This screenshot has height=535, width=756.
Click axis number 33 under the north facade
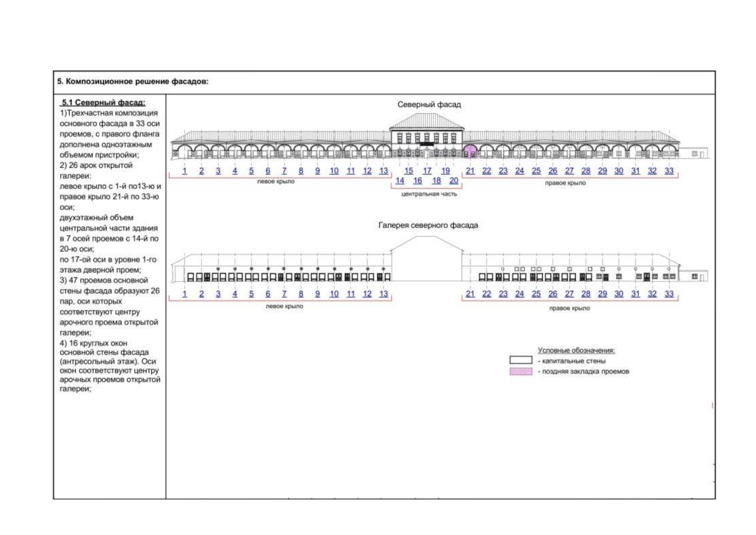669,171
